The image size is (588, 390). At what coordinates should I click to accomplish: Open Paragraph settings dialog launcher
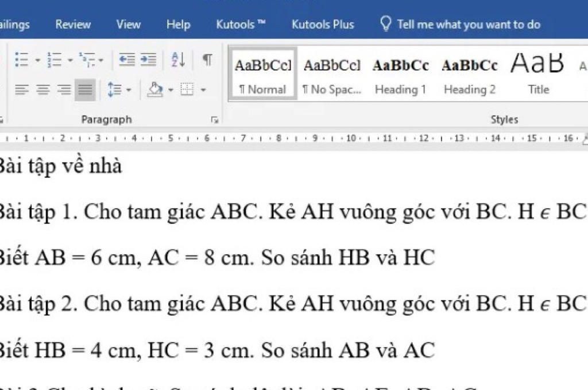point(215,120)
